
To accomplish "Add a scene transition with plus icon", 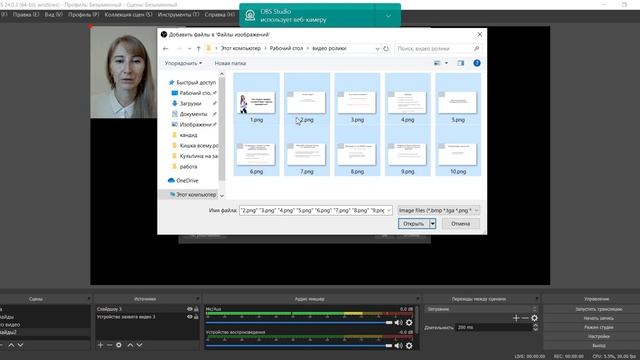I will (x=516, y=318).
